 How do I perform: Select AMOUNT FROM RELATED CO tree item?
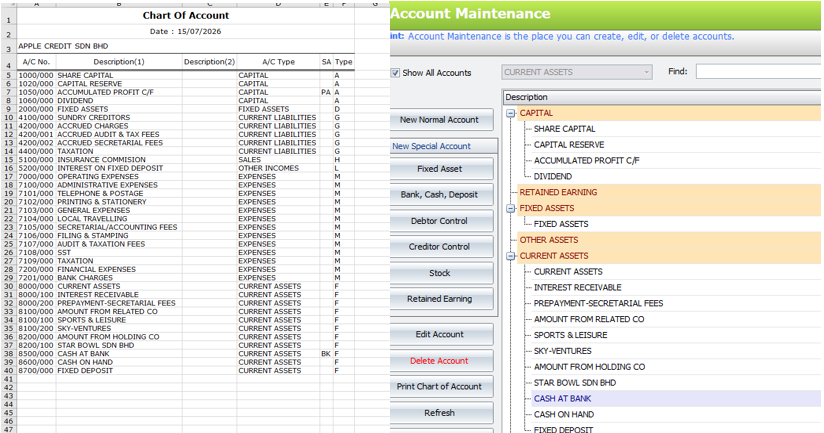pyautogui.click(x=589, y=319)
